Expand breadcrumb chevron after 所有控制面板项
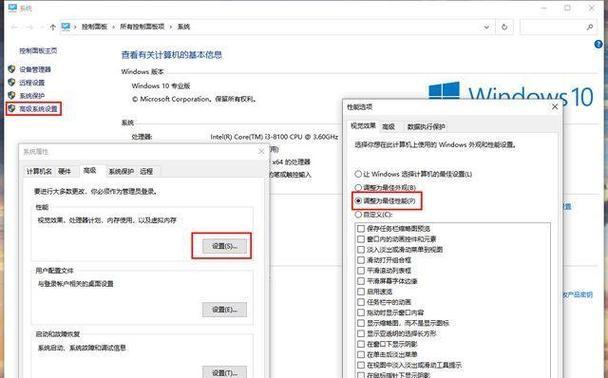Screen dimensions: 608x378 point(171,27)
